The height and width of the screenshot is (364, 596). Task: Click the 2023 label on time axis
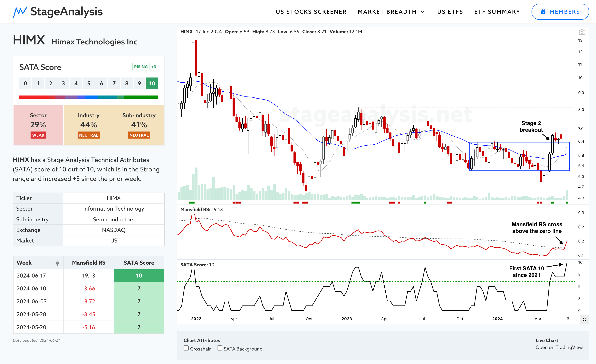[347, 319]
